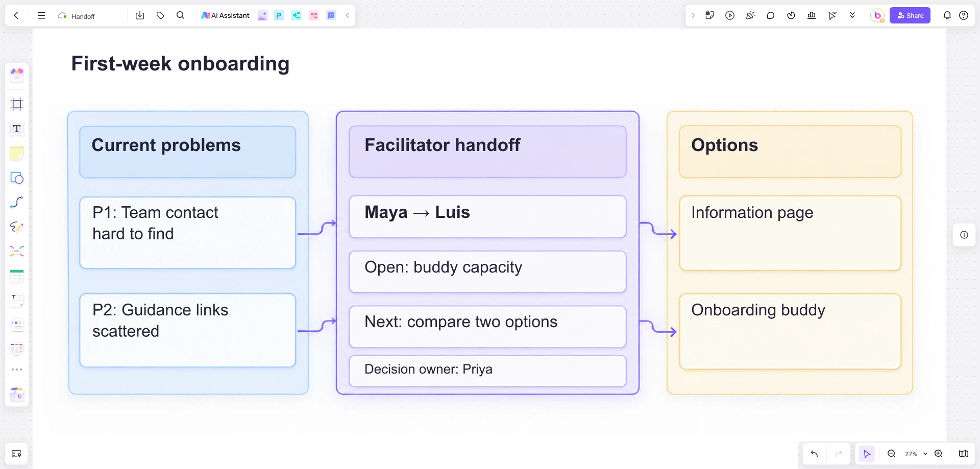
Task: Open the comments bubble icon
Action: coord(771,15)
